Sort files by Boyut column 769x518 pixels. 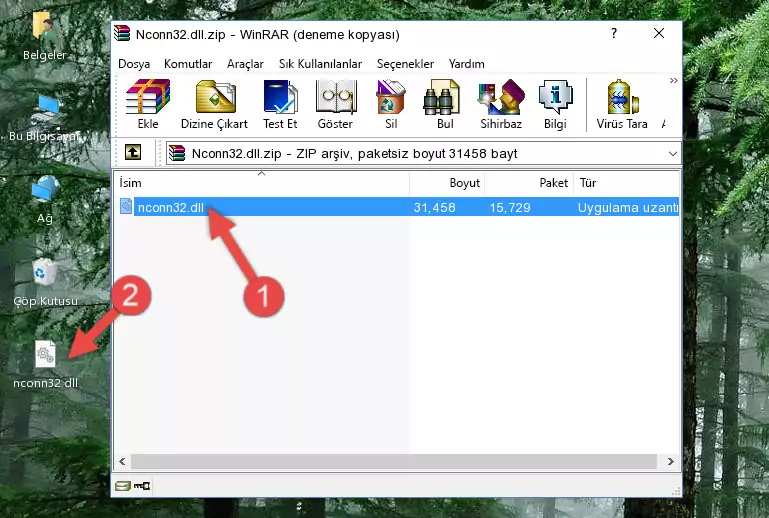pos(447,183)
